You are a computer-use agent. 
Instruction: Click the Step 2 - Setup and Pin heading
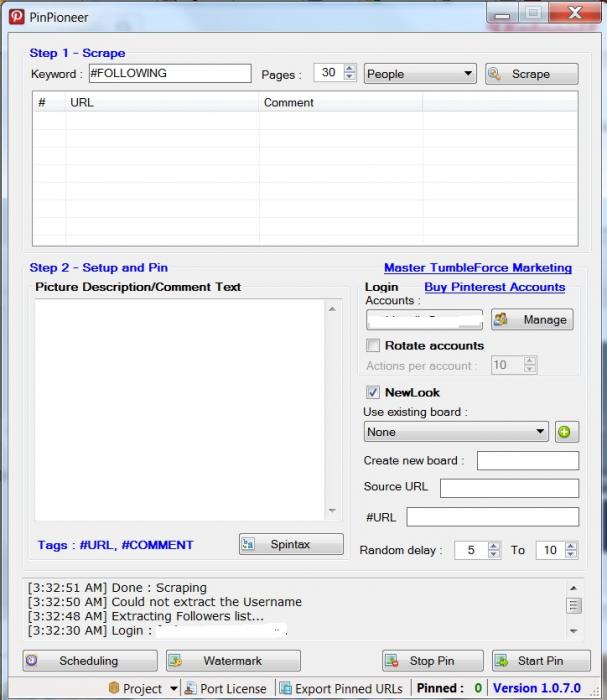point(99,267)
